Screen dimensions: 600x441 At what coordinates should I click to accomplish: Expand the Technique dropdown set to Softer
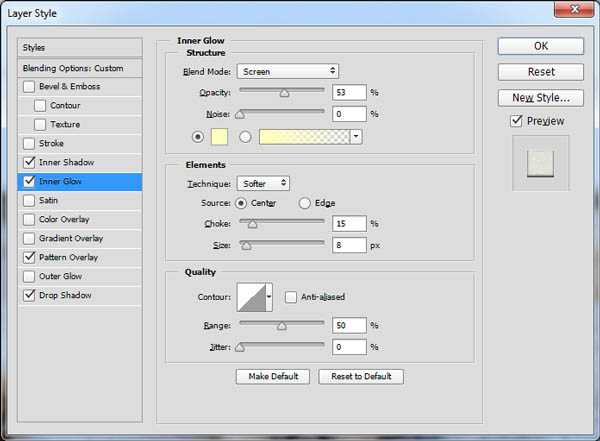(x=264, y=183)
